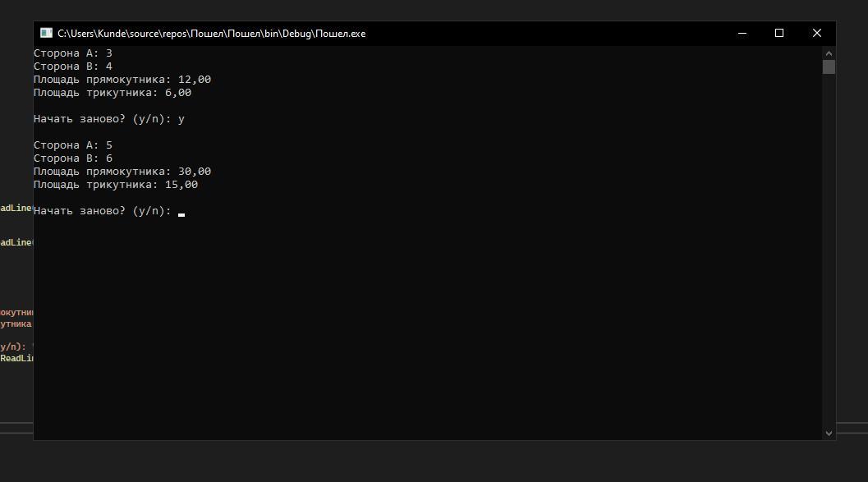Click the line "Сторона A: 5"
Screen dimensions: 868x482
point(73,145)
